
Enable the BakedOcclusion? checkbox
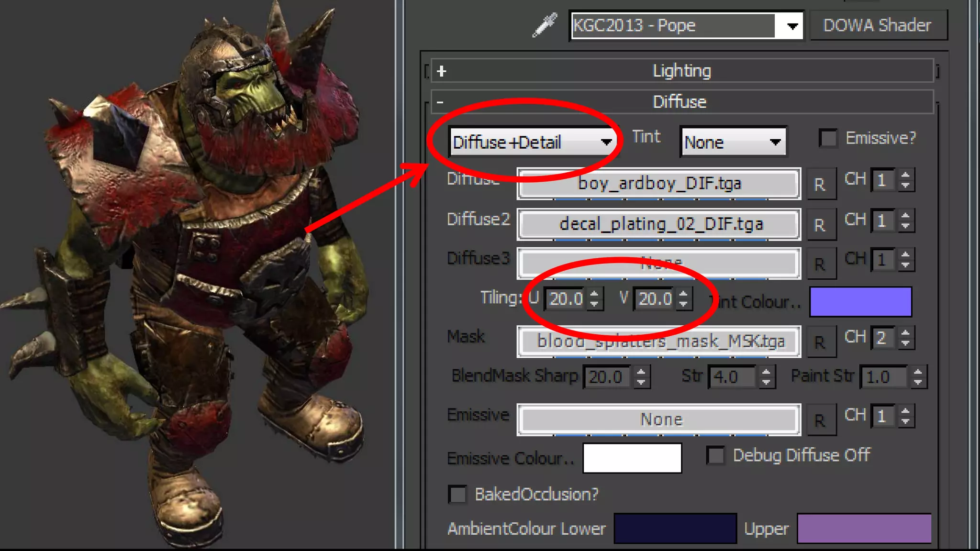(457, 494)
